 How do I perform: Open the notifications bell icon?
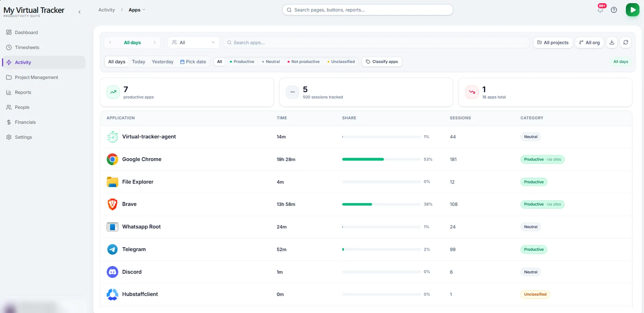pos(600,10)
